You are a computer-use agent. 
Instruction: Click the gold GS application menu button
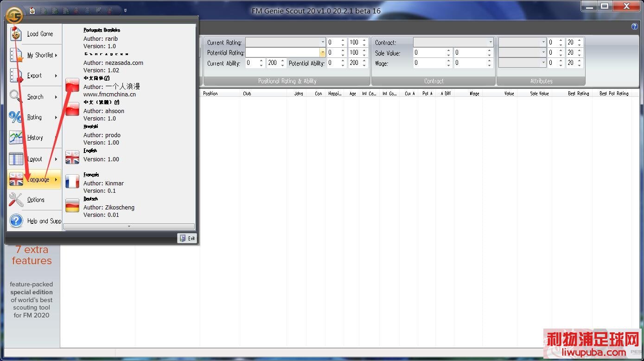pyautogui.click(x=14, y=15)
